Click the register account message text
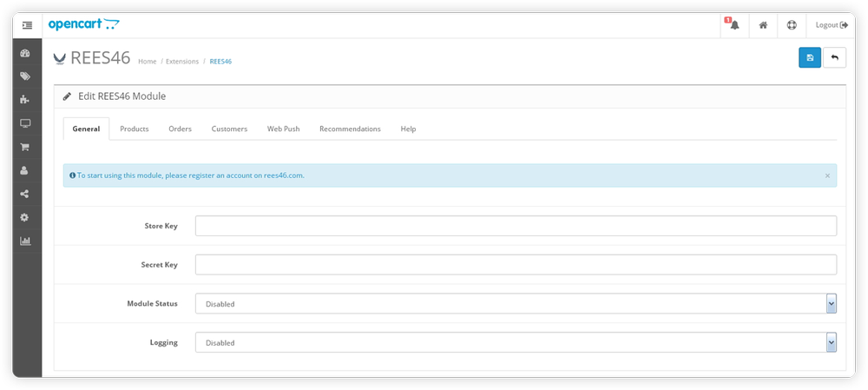 (190, 175)
